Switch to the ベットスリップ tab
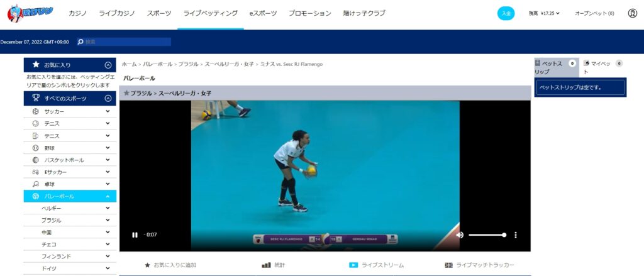The image size is (644, 276). pos(556,67)
